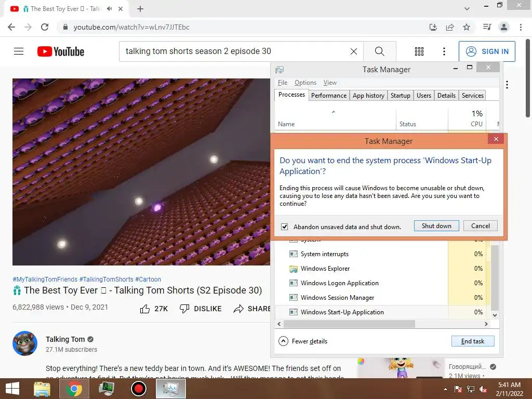The height and width of the screenshot is (399, 532).
Task: Install YouTube app icon in address bar
Action: pyautogui.click(x=433, y=27)
